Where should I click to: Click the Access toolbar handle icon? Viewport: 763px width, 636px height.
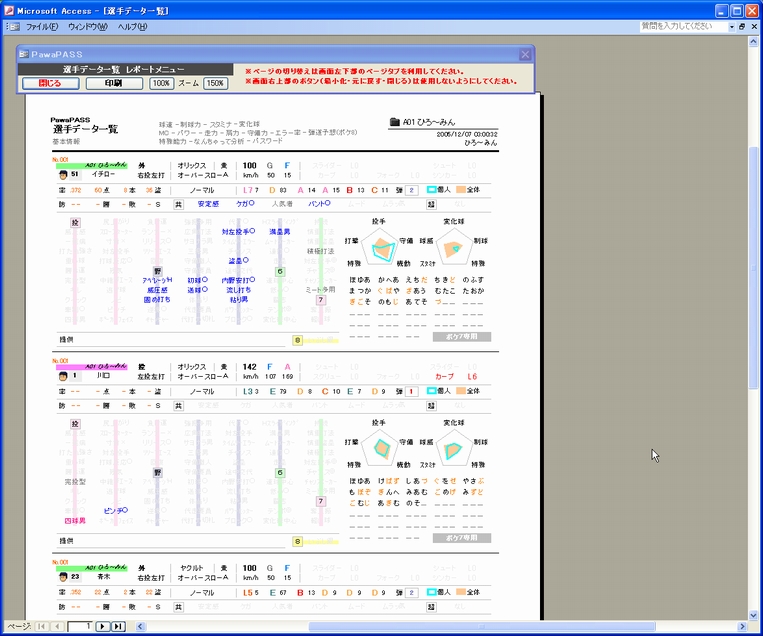[x=13, y=27]
